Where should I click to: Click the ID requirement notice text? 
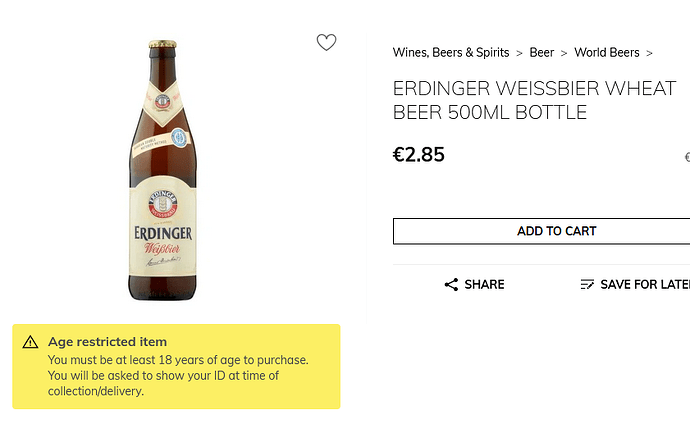click(163, 375)
